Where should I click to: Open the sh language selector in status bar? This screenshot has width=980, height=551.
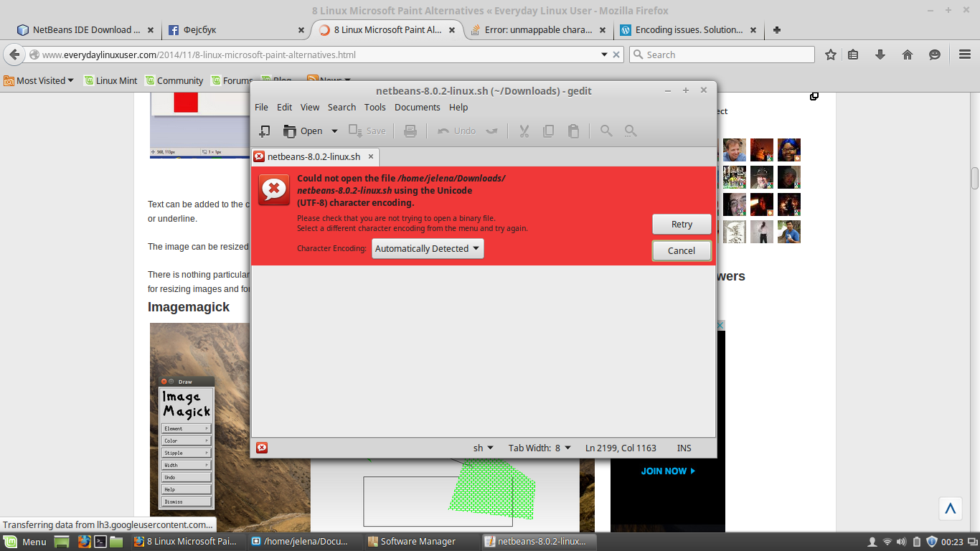484,448
